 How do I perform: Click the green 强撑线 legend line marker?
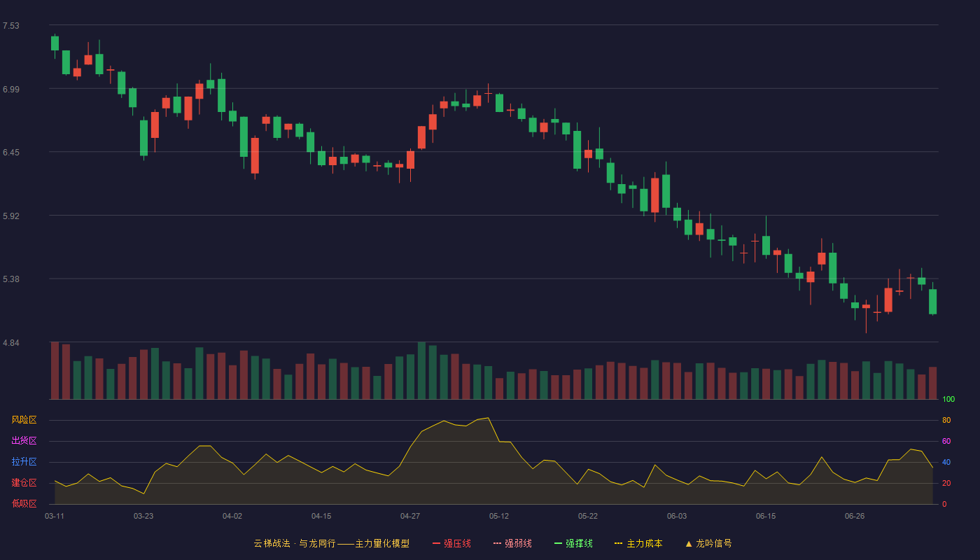coord(558,543)
